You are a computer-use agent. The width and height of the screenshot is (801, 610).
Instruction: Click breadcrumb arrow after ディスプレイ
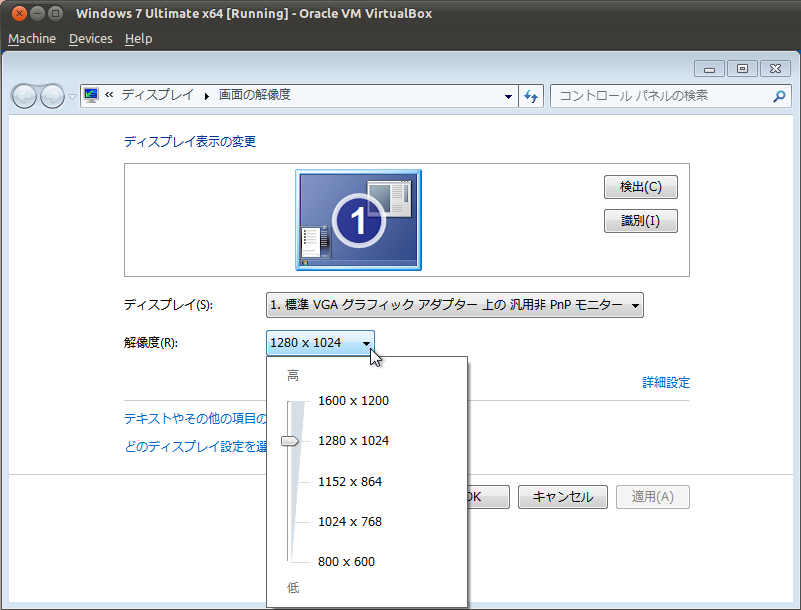(206, 96)
